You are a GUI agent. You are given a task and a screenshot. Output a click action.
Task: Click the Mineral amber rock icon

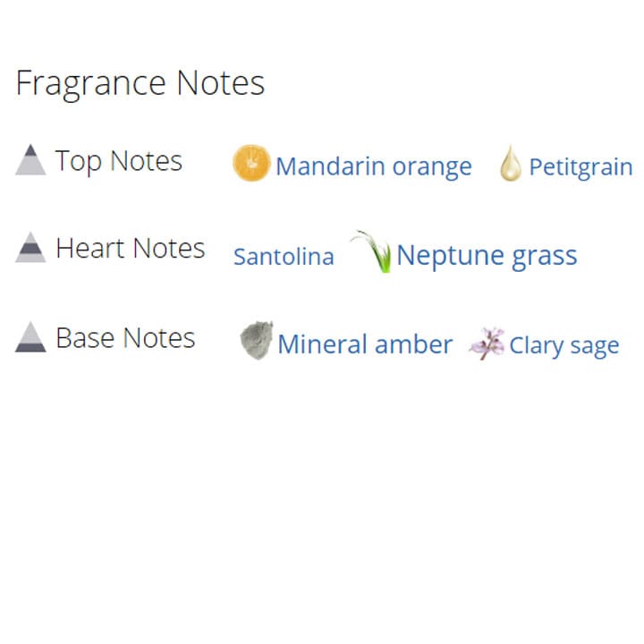(x=256, y=341)
